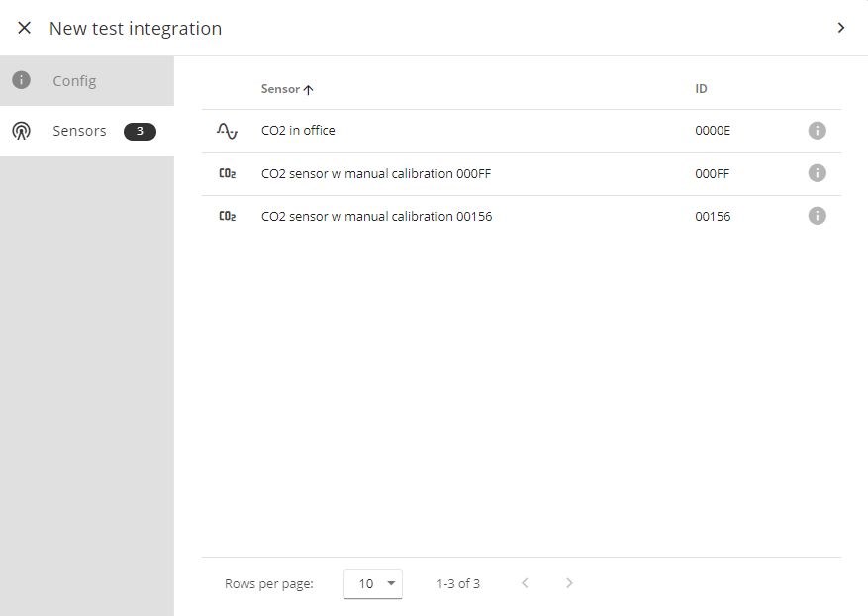The height and width of the screenshot is (616, 868).
Task: Select CO2 sensor w manual calibration 000FF
Action: click(x=376, y=174)
